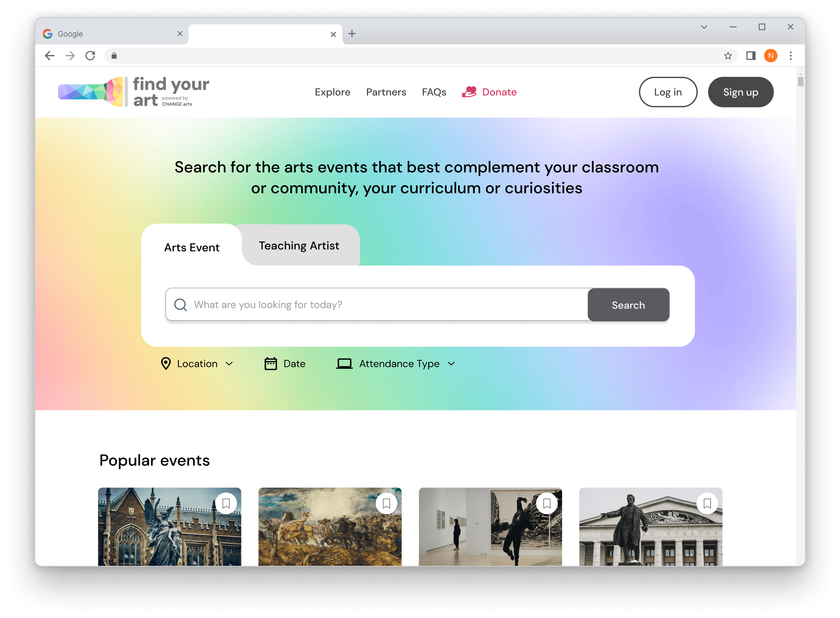The height and width of the screenshot is (618, 840).
Task: Open the orange N profile avatar
Action: 771,56
